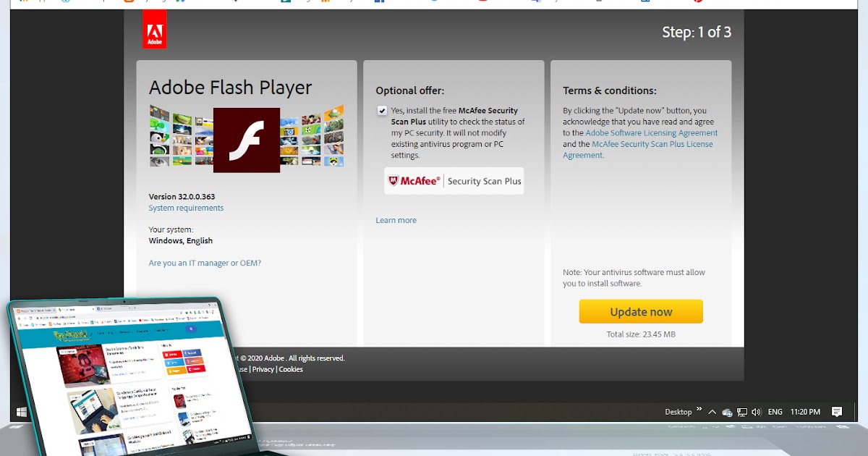Open the Learn more link
Screen dimensions: 868x456
[x=396, y=220]
